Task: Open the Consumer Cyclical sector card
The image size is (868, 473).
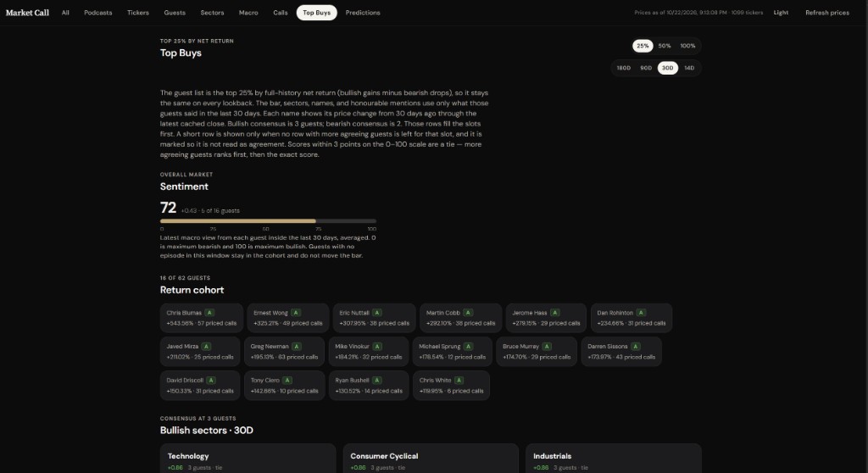Action: (x=431, y=459)
